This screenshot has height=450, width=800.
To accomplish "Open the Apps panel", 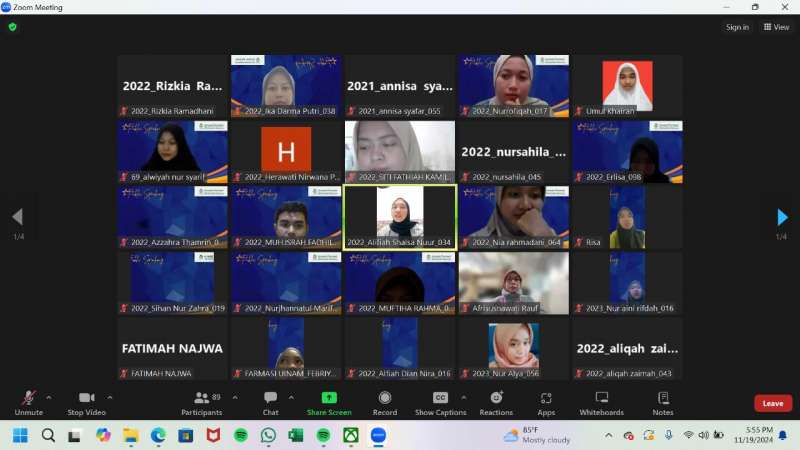I will 546,402.
